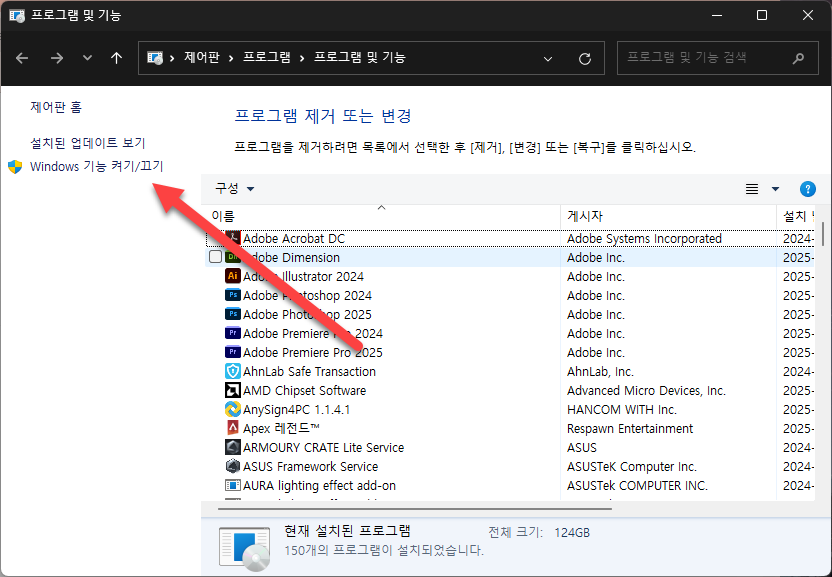Open Windows 기능 켜기/끄기 link

coord(97,166)
